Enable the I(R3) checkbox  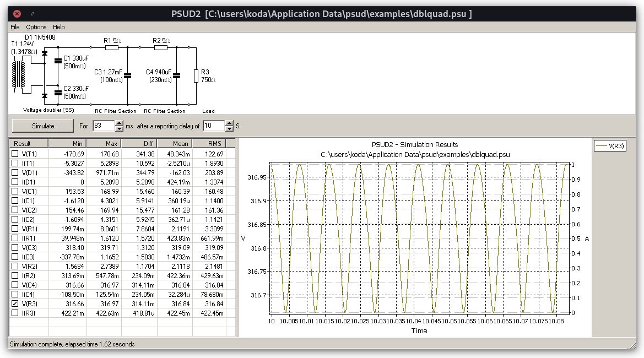click(15, 313)
